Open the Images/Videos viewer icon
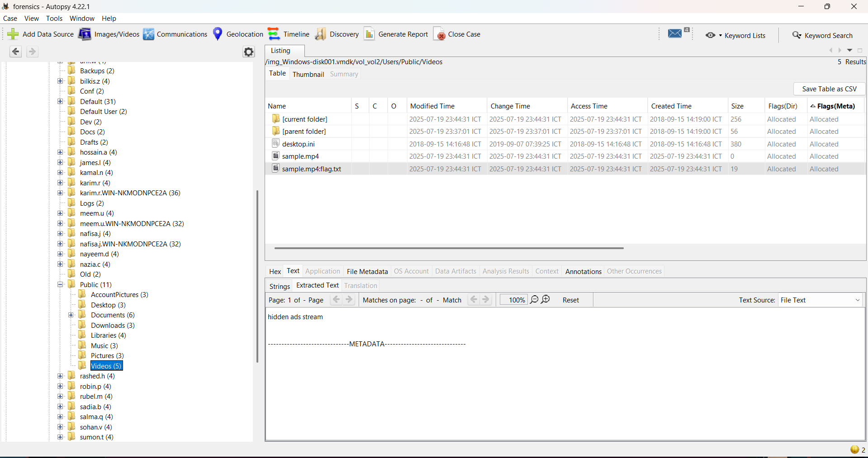868x458 pixels. (x=85, y=34)
